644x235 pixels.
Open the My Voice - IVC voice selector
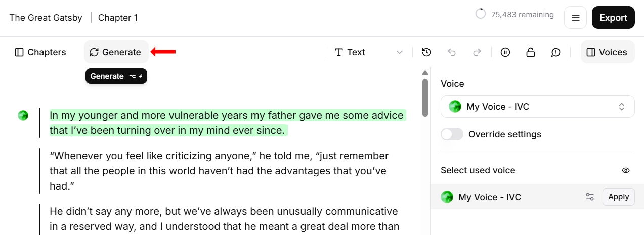coord(538,107)
